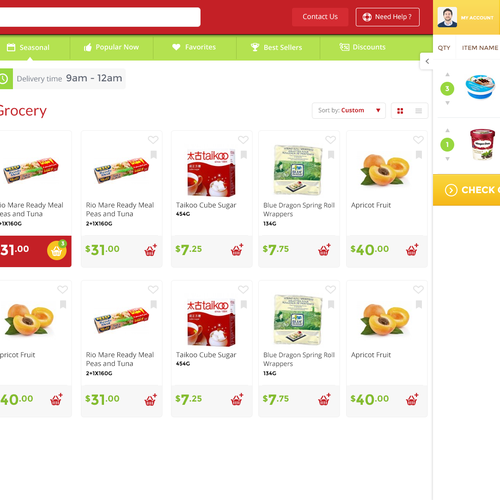
Task: Open the Sort by Custom dropdown
Action: pos(349,110)
